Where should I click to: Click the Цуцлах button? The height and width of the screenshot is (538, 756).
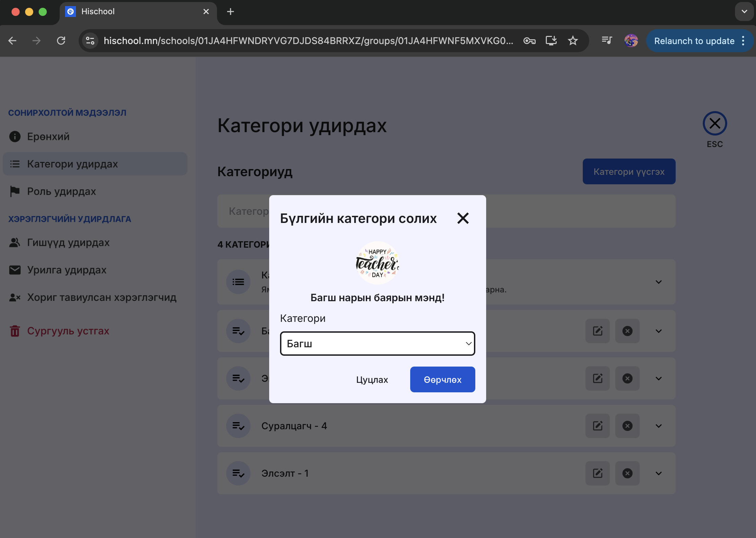372,379
